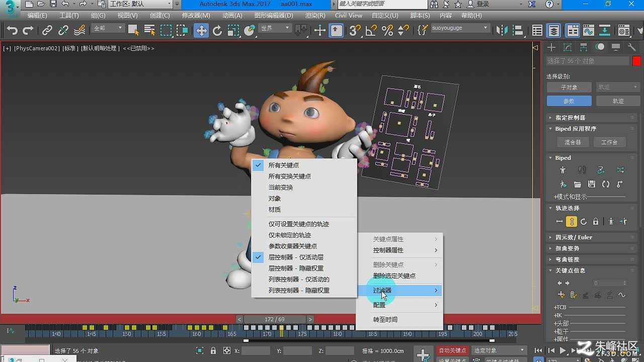The height and width of the screenshot is (362, 644).
Task: Open the Utilities wrench panel tab
Action: point(632,47)
